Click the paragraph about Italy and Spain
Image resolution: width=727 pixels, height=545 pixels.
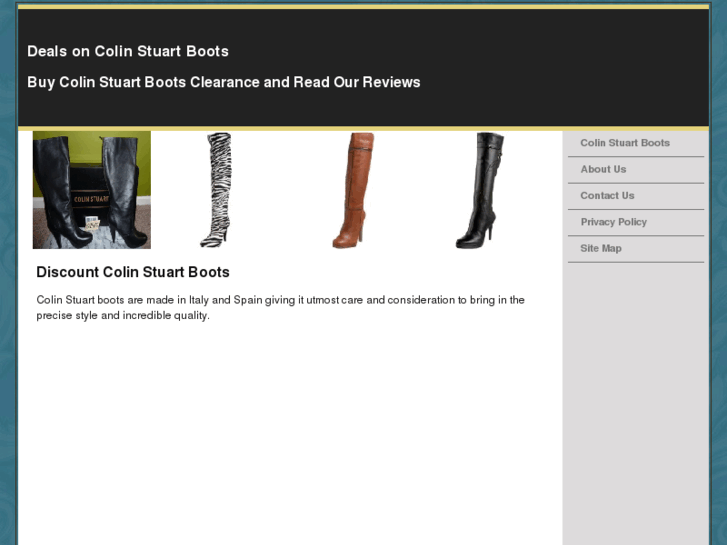[x=281, y=308]
